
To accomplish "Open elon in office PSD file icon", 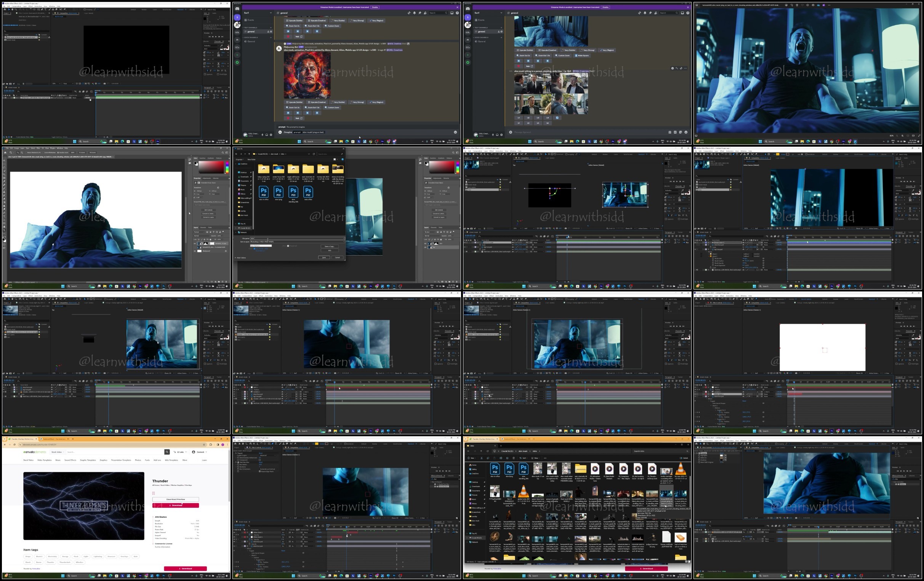I will click(x=264, y=192).
